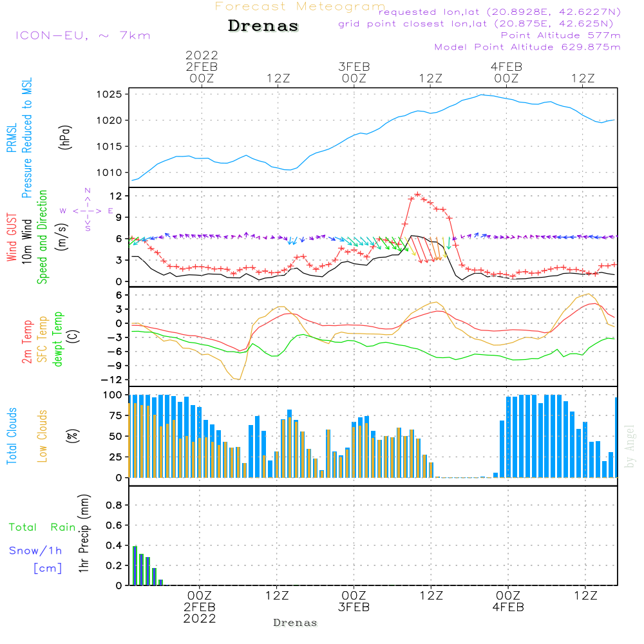Click the '12' value on wind axis
This screenshot has width=644, height=644.
116,196
